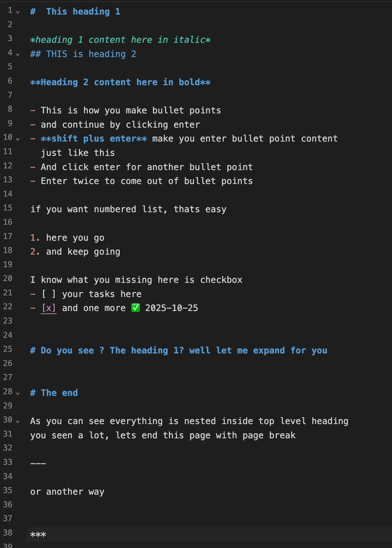Uncheck the "[x] and one more" checkbox
The height and width of the screenshot is (548, 392).
48,308
